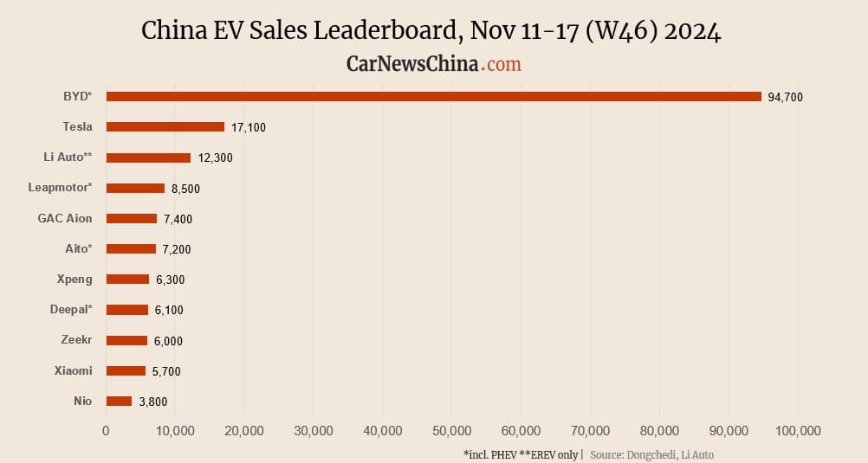Click the Xiaomi sales bar
The width and height of the screenshot is (868, 463).
click(126, 370)
